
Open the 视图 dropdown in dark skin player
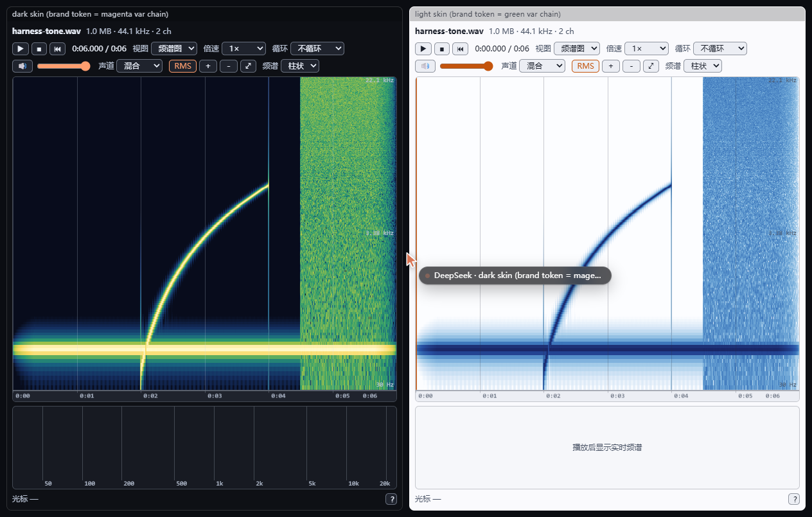click(174, 48)
